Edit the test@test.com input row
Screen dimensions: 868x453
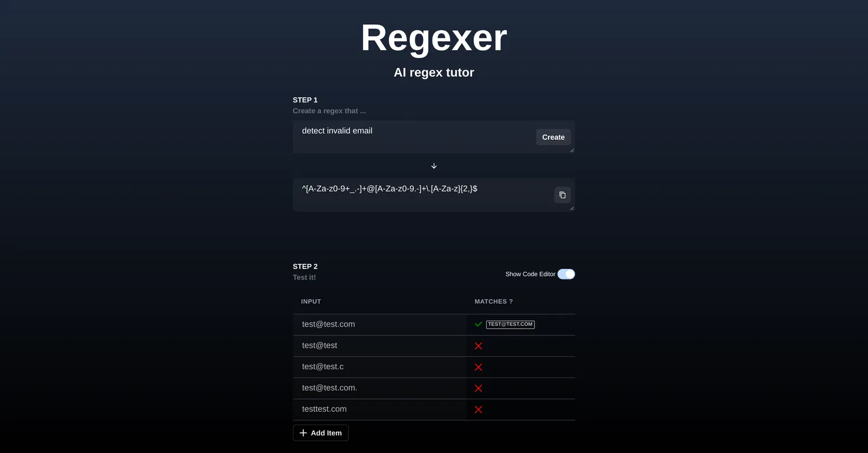pyautogui.click(x=379, y=324)
